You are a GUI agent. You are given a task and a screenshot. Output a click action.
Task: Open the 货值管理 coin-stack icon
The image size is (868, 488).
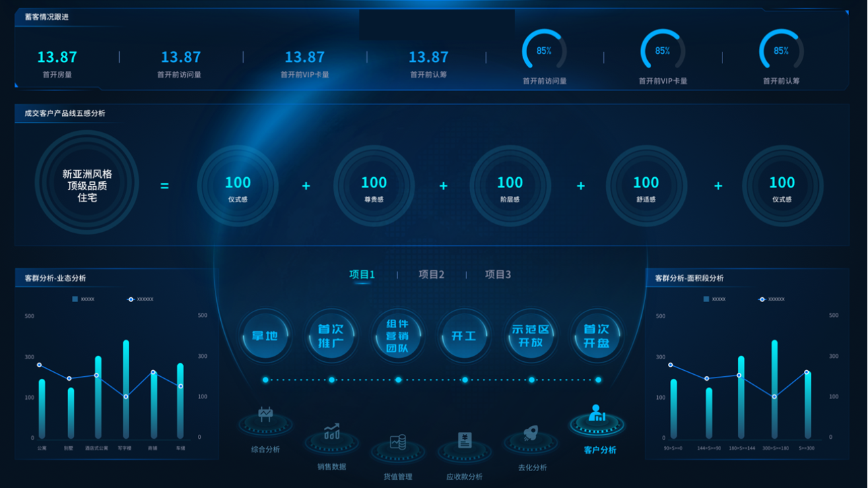(398, 442)
